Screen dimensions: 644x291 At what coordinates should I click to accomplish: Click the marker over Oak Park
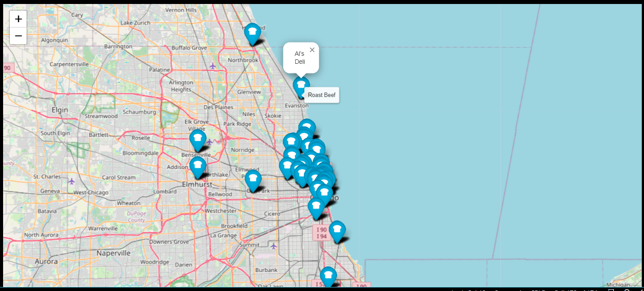[253, 181]
